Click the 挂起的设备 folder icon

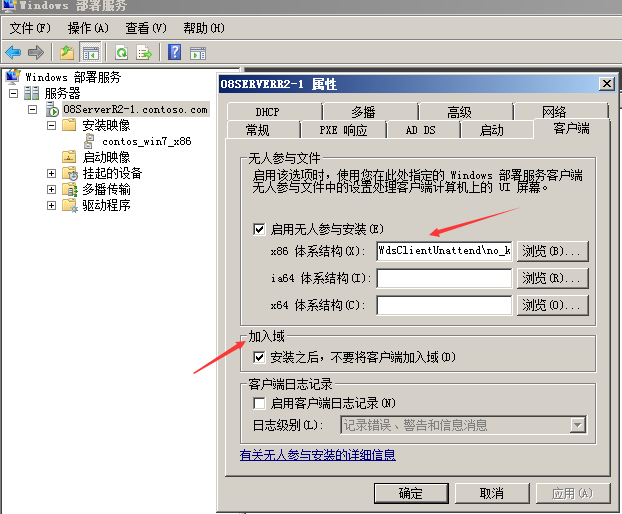click(x=70, y=173)
